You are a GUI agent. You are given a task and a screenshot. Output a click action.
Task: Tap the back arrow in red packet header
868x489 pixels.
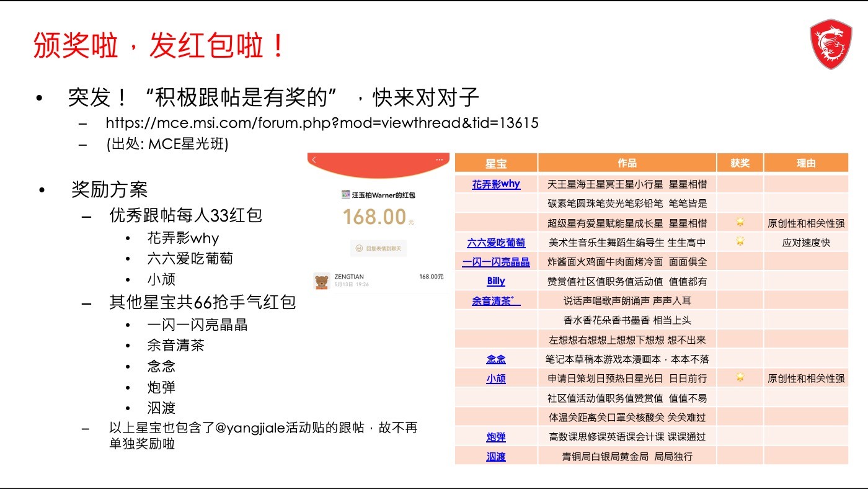[x=314, y=160]
